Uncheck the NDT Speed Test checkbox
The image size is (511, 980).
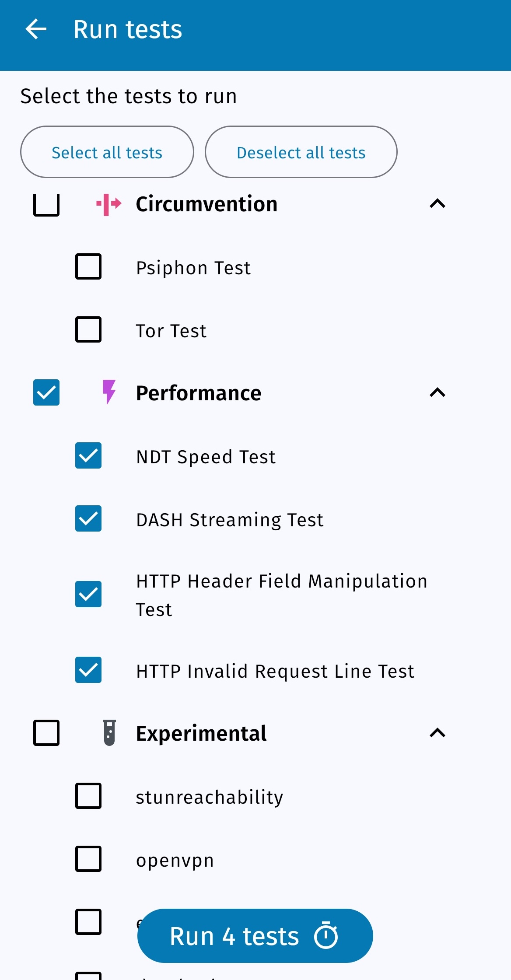(88, 455)
